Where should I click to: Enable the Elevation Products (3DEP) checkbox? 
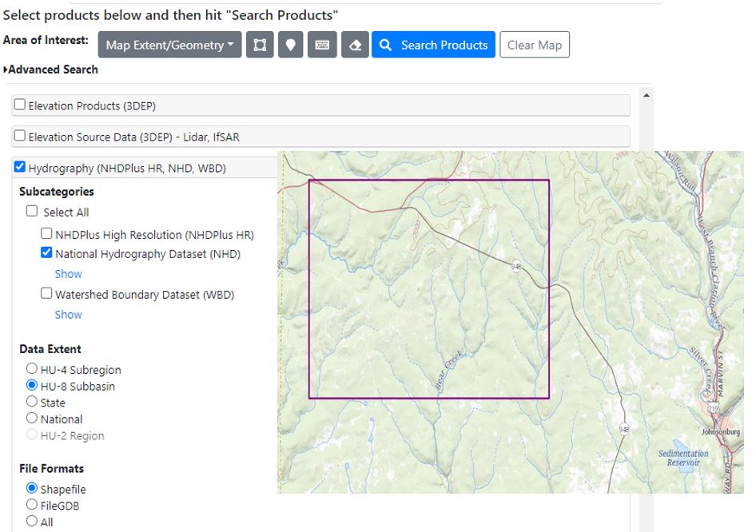(20, 105)
